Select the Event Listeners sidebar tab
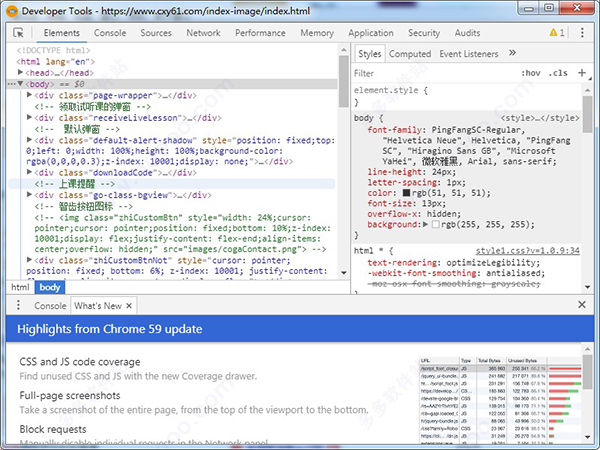The height and width of the screenshot is (450, 600). (469, 54)
